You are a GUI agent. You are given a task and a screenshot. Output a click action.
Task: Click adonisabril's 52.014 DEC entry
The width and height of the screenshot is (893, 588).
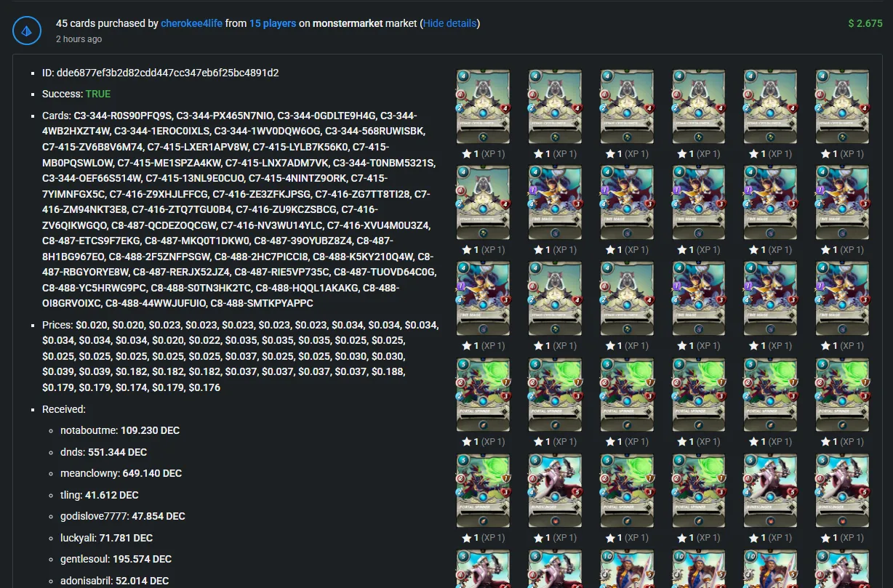click(x=115, y=581)
